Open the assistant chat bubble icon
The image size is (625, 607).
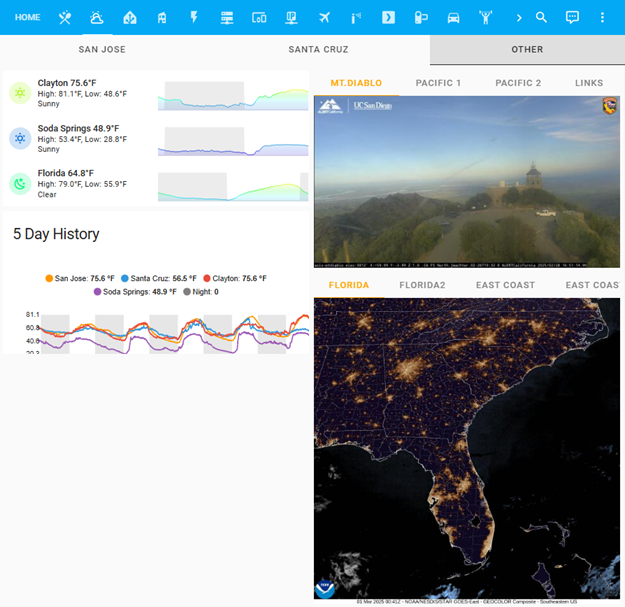pyautogui.click(x=572, y=17)
